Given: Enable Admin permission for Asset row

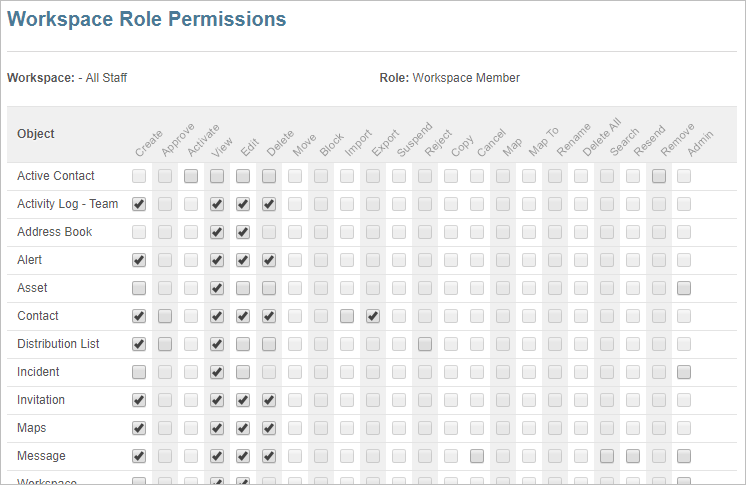Looking at the screenshot, I should pos(684,288).
